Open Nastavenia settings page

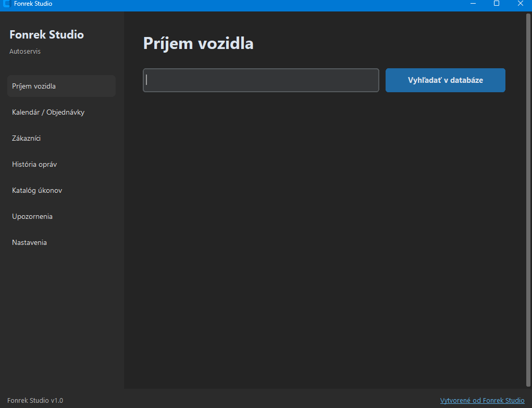[x=61, y=242]
